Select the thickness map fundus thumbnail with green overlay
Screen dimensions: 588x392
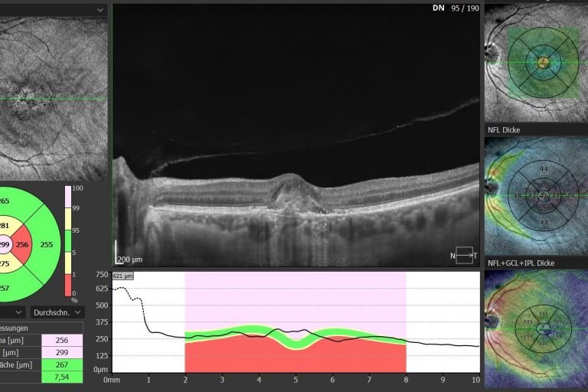(536, 63)
